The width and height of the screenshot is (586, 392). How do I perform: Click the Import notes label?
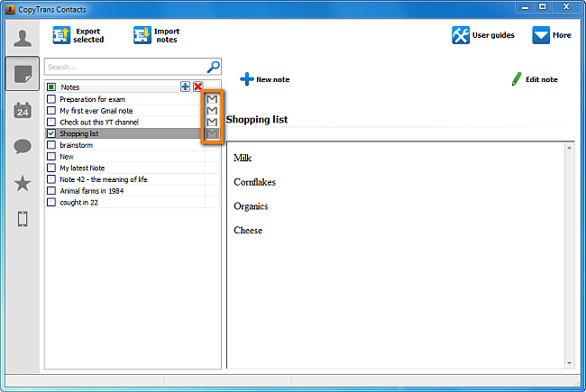click(167, 35)
